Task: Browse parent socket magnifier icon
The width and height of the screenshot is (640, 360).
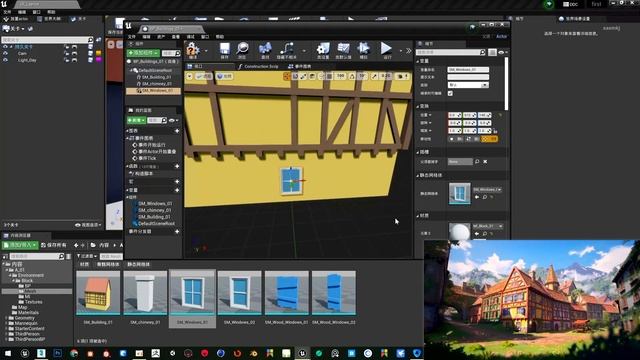Action: [477, 162]
